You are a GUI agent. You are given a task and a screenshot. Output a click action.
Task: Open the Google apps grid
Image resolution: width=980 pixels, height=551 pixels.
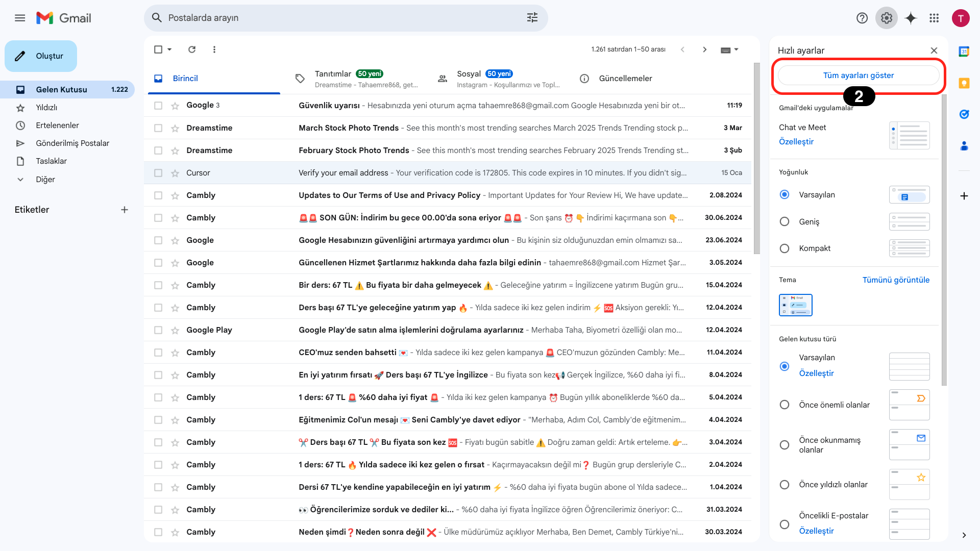934,18
